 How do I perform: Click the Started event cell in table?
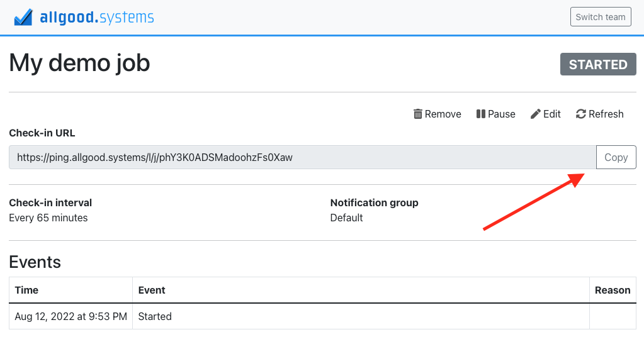point(155,316)
